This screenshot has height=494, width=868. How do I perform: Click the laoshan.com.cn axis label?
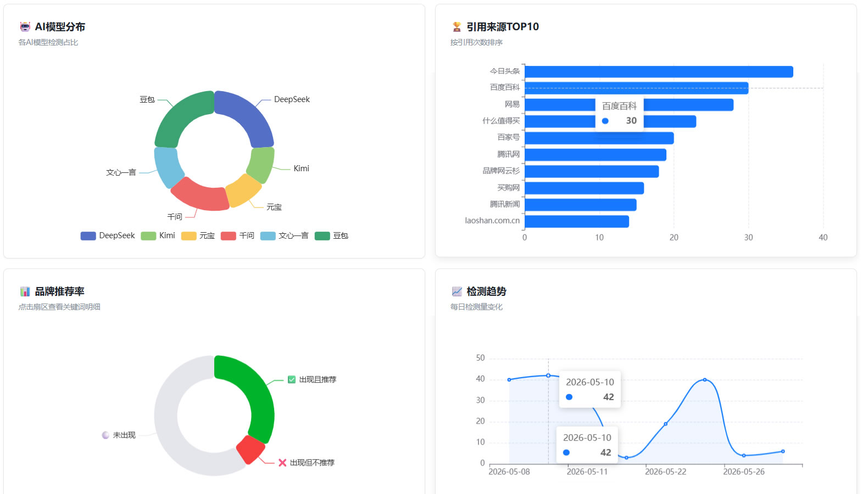tap(492, 220)
